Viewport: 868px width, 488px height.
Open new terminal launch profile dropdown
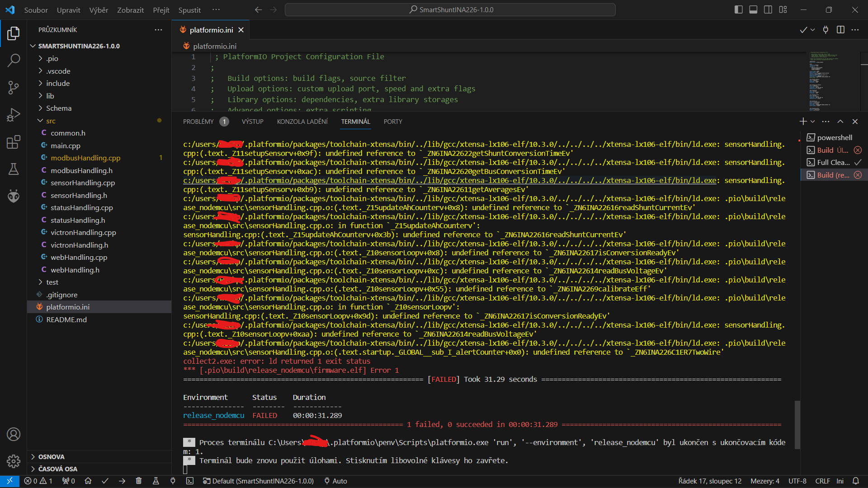(x=813, y=122)
